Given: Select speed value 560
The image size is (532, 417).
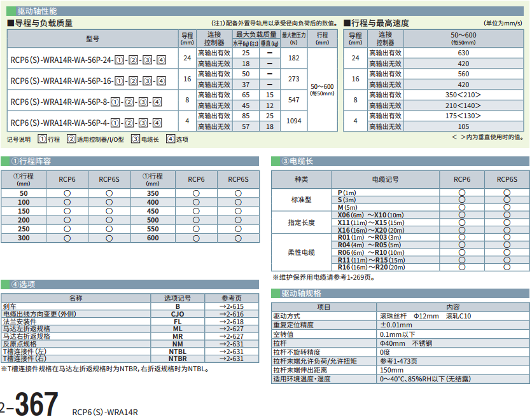Looking at the screenshot, I should click(x=463, y=74).
